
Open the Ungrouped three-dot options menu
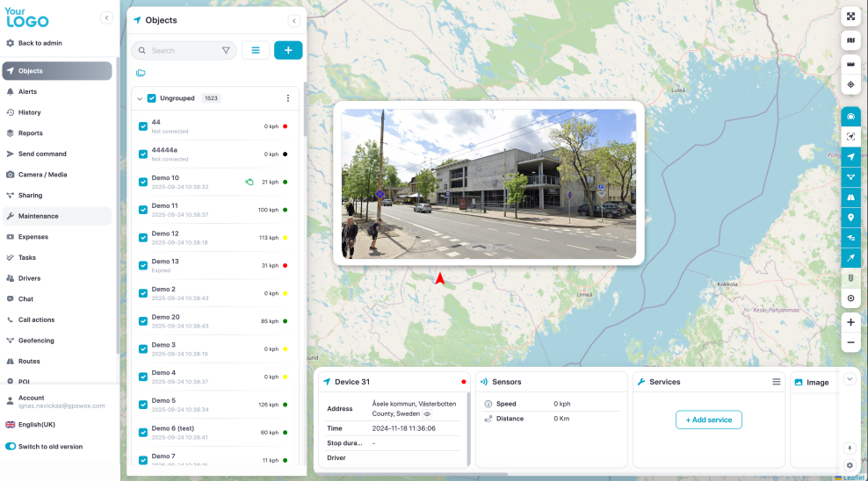point(288,98)
